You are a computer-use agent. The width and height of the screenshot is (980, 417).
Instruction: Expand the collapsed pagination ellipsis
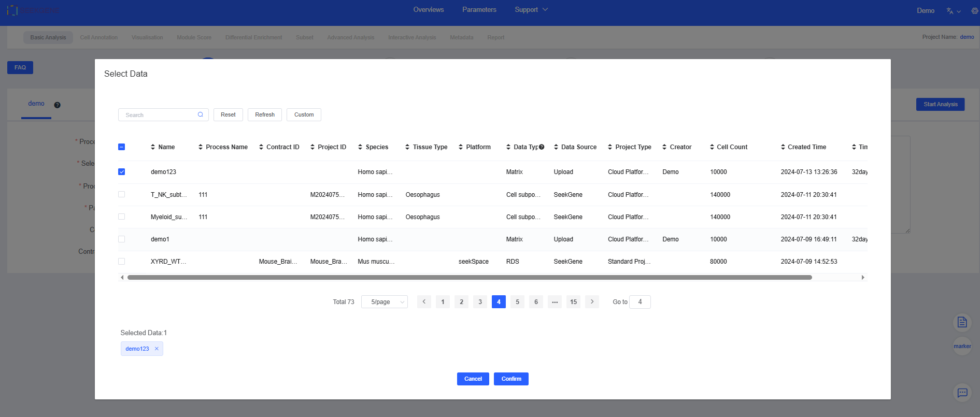point(555,302)
